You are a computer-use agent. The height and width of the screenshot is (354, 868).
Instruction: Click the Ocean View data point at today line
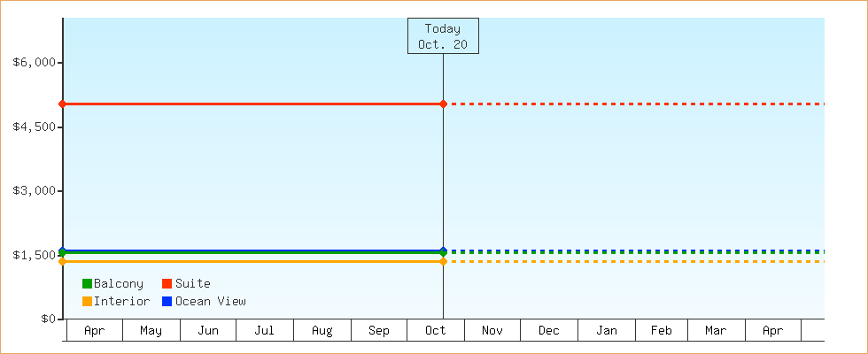coord(443,250)
